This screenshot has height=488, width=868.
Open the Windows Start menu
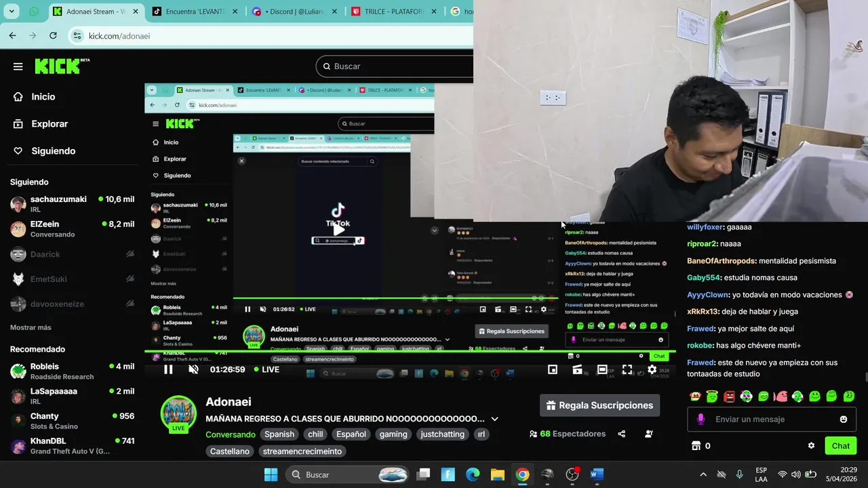[x=271, y=474]
